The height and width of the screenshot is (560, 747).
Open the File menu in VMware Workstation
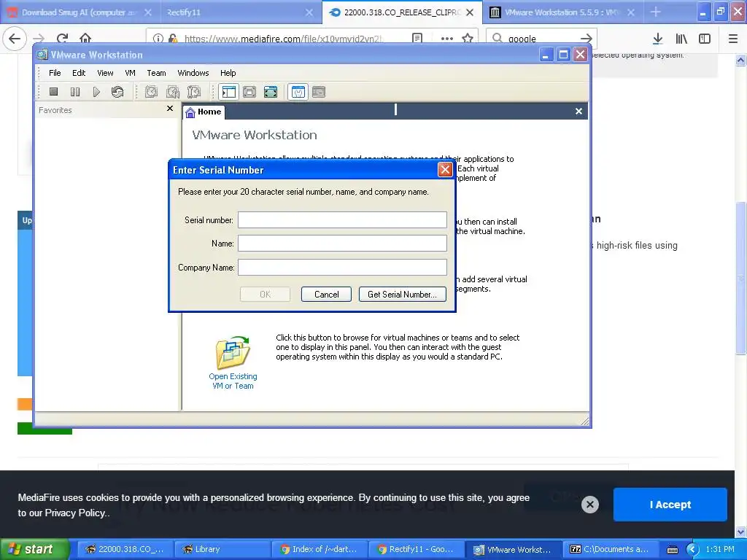click(55, 73)
